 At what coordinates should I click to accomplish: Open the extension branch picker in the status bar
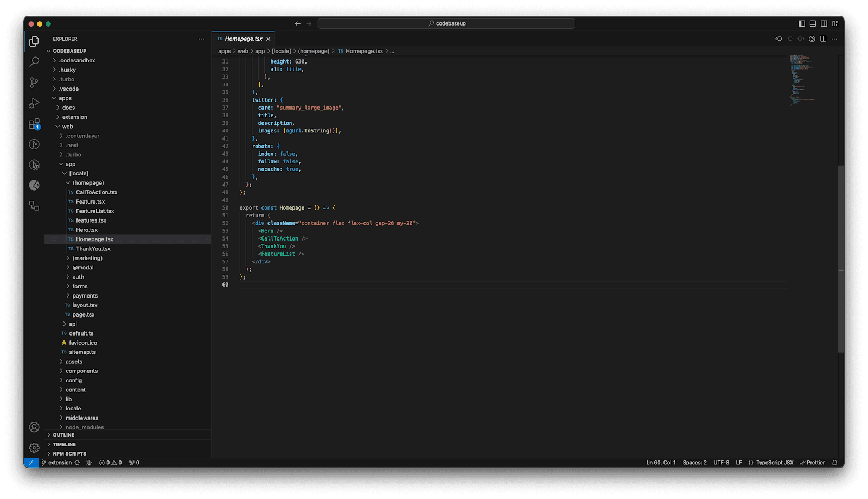point(57,463)
